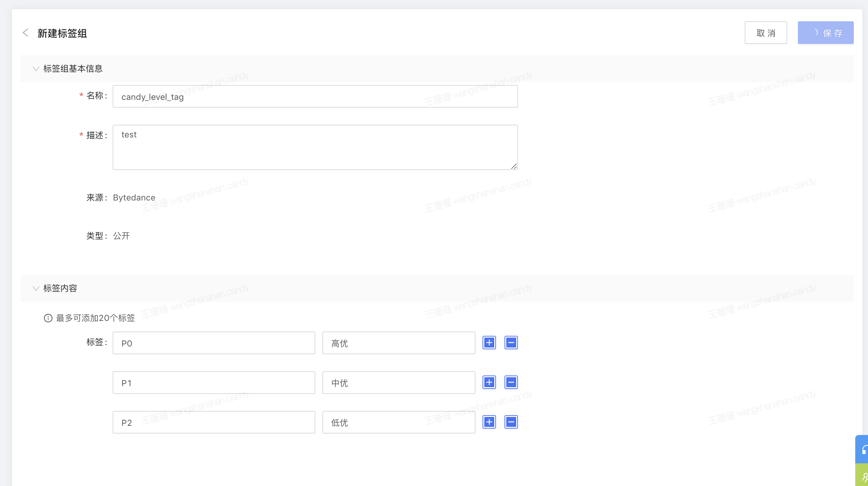Focus the 名称 field with candy_level_tag

(x=315, y=96)
